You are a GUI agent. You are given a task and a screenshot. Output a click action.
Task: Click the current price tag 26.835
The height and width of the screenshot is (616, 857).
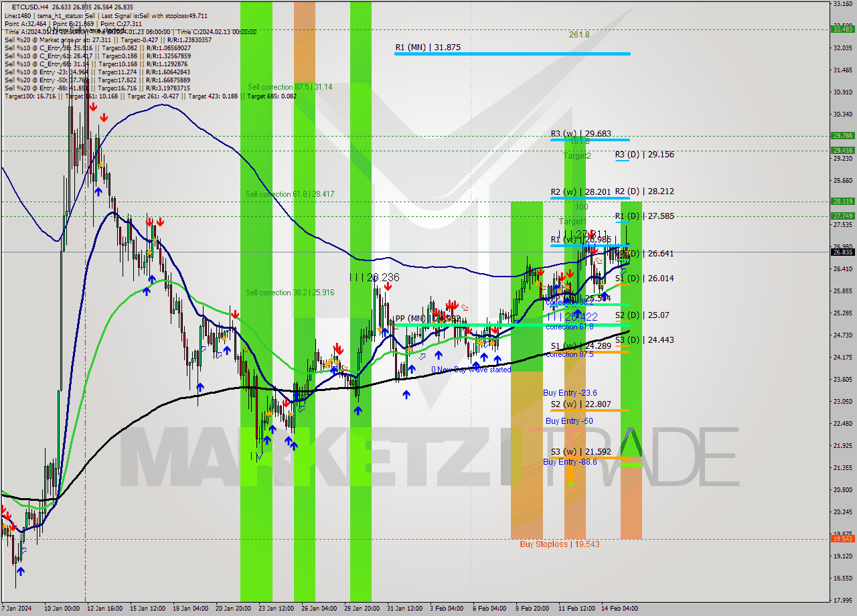[x=842, y=252]
